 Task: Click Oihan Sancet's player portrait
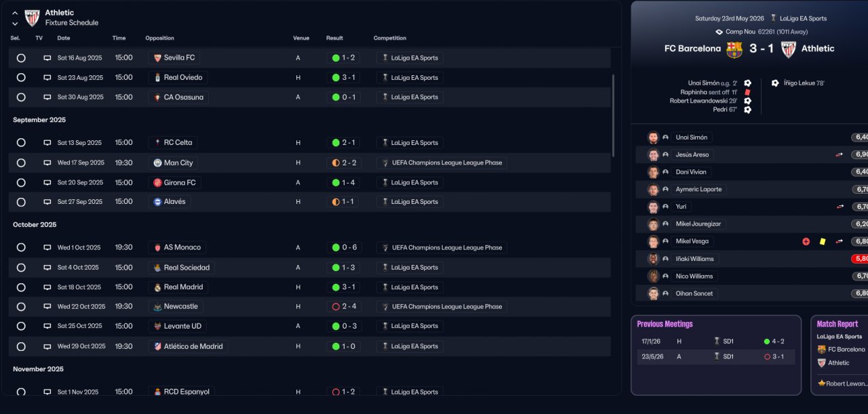tap(653, 293)
